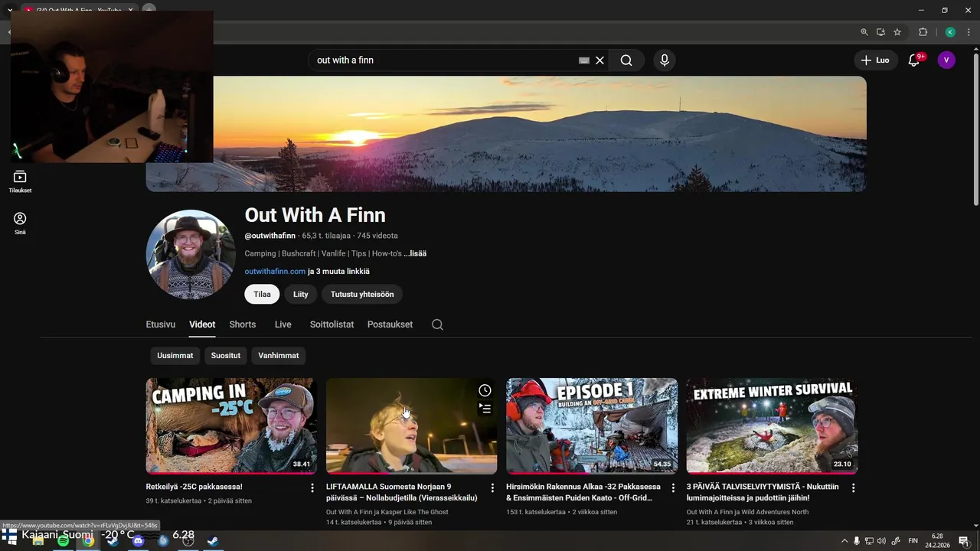Clear the search text with X icon
This screenshot has height=551, width=980.
click(600, 60)
